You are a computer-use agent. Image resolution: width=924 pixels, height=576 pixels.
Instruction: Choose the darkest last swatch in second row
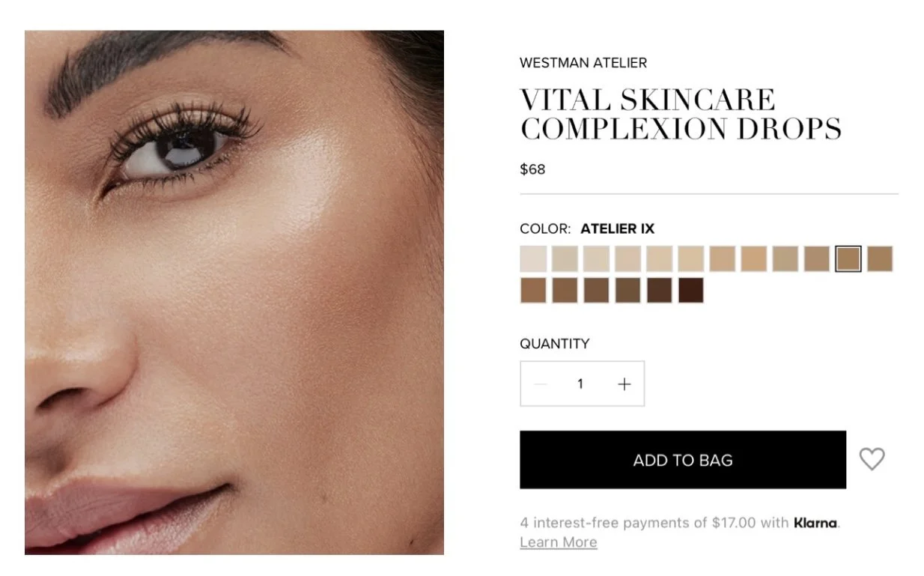click(690, 291)
